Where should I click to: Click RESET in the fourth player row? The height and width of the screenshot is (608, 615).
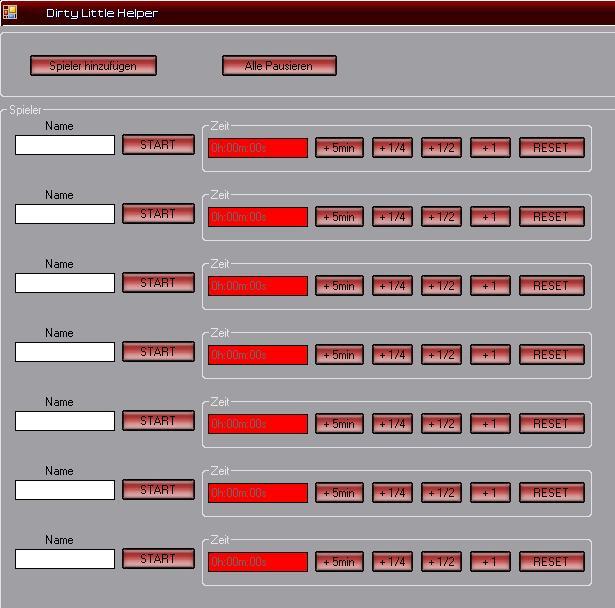click(552, 355)
